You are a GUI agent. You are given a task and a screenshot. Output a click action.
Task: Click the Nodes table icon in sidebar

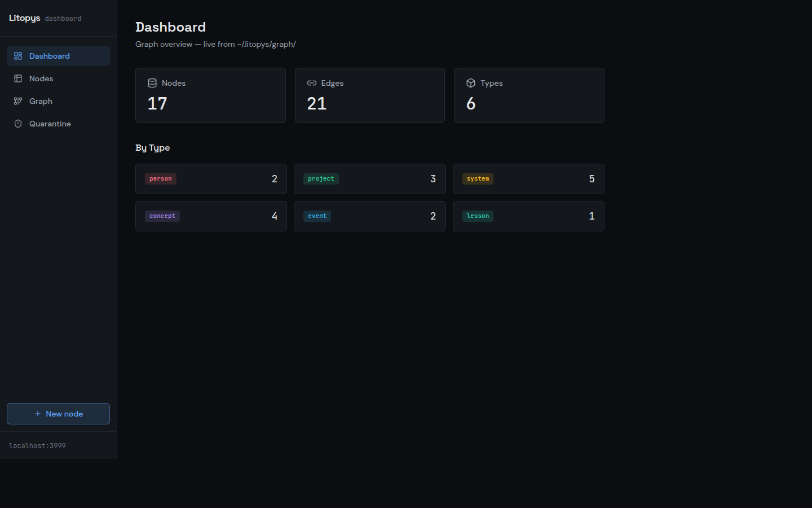pyautogui.click(x=17, y=78)
